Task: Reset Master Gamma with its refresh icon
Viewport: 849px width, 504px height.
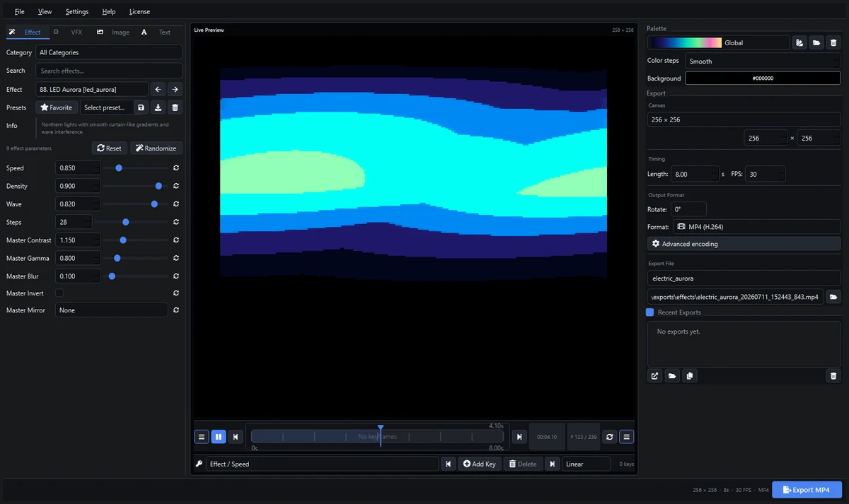Action: (175, 258)
